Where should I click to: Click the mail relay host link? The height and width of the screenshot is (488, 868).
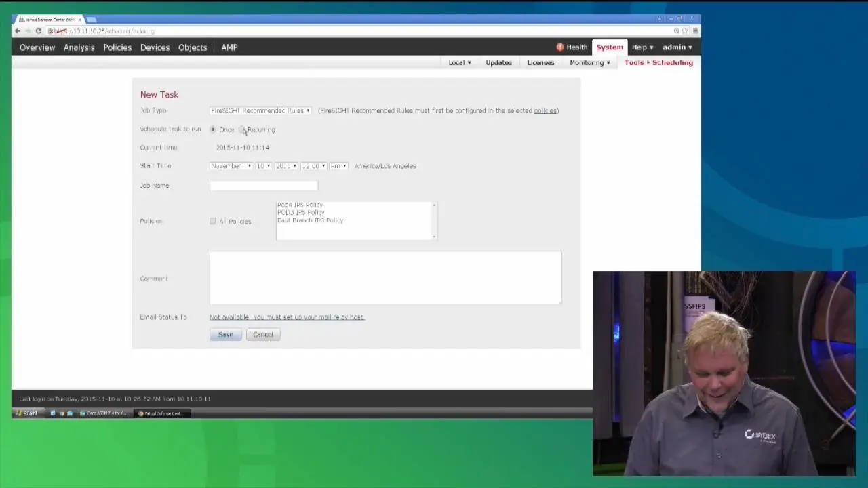point(287,317)
